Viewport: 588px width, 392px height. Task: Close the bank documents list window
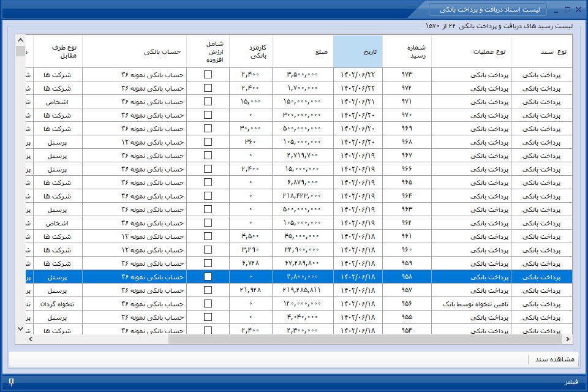coord(579,9)
